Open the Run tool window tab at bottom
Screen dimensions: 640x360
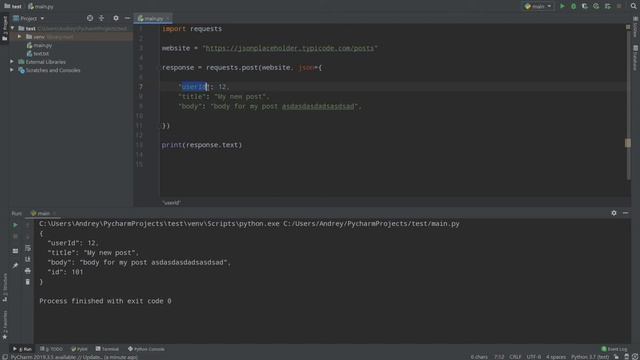(22, 349)
